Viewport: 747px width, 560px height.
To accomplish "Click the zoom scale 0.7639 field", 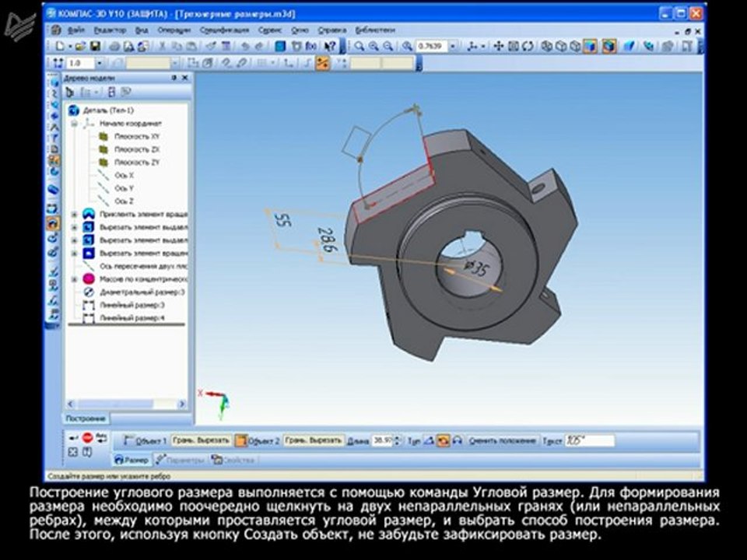I will [x=432, y=46].
